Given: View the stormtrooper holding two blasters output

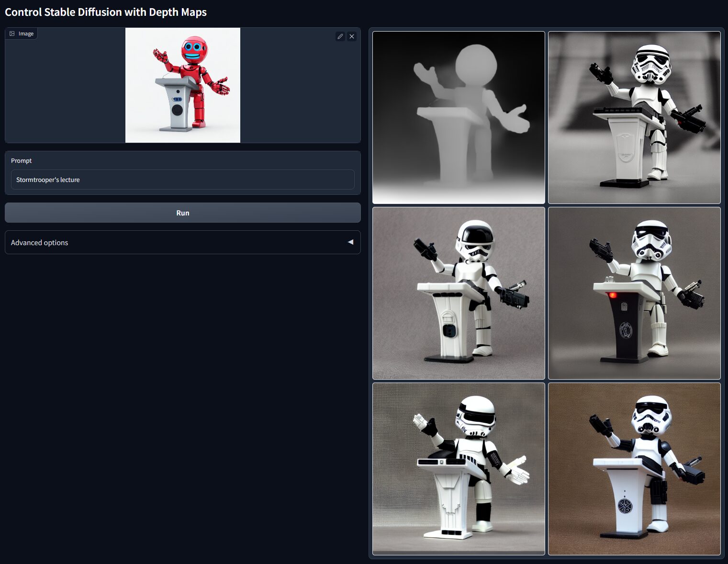Looking at the screenshot, I should click(458, 293).
